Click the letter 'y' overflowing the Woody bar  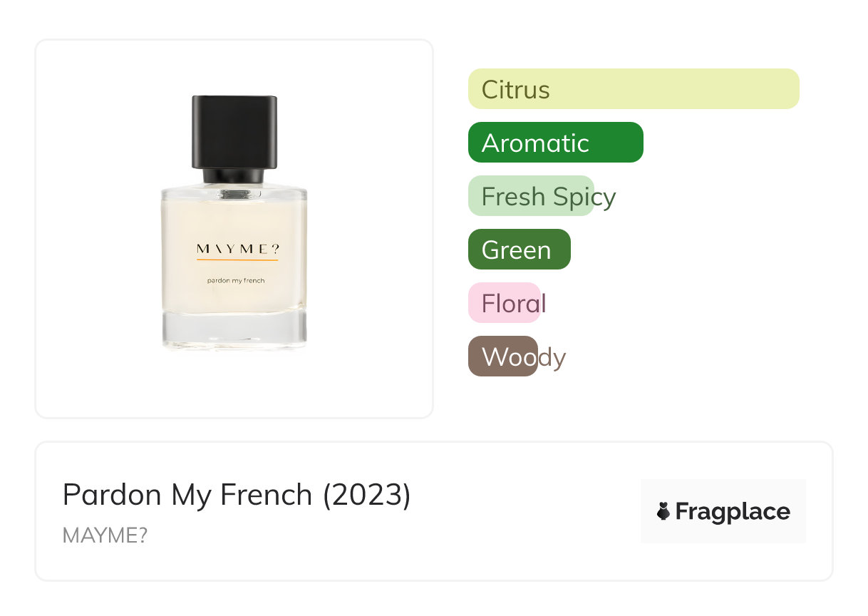(559, 358)
